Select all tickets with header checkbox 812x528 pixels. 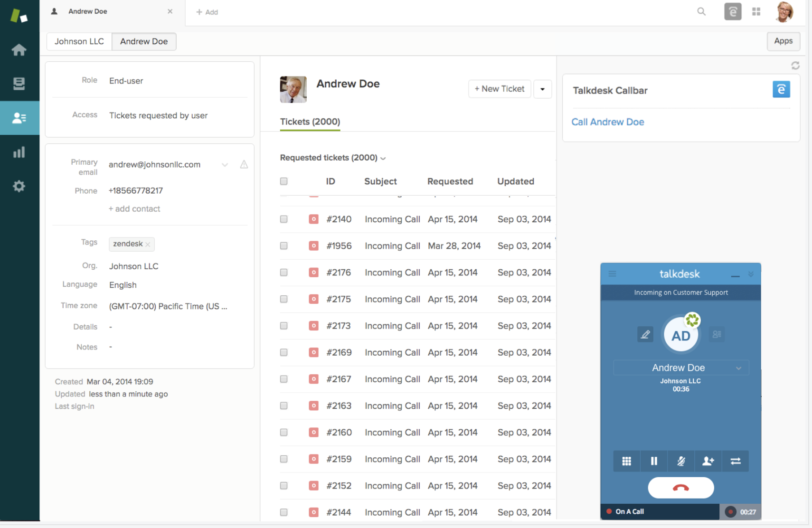(284, 181)
